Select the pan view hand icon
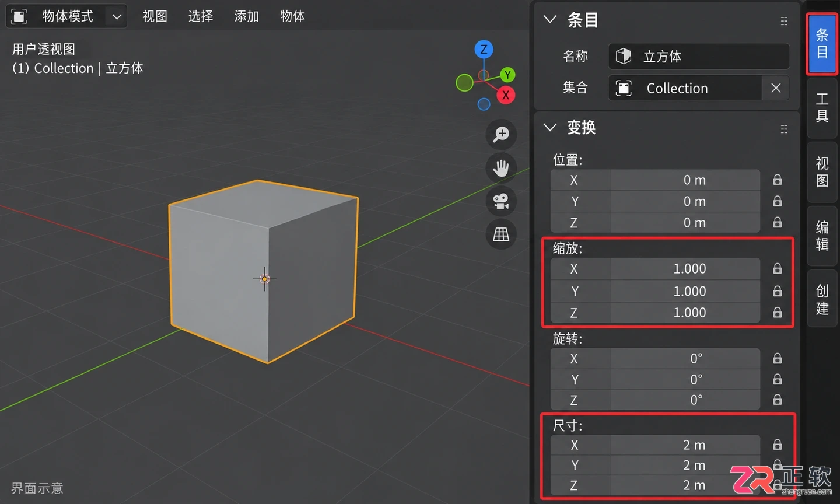 coord(501,168)
